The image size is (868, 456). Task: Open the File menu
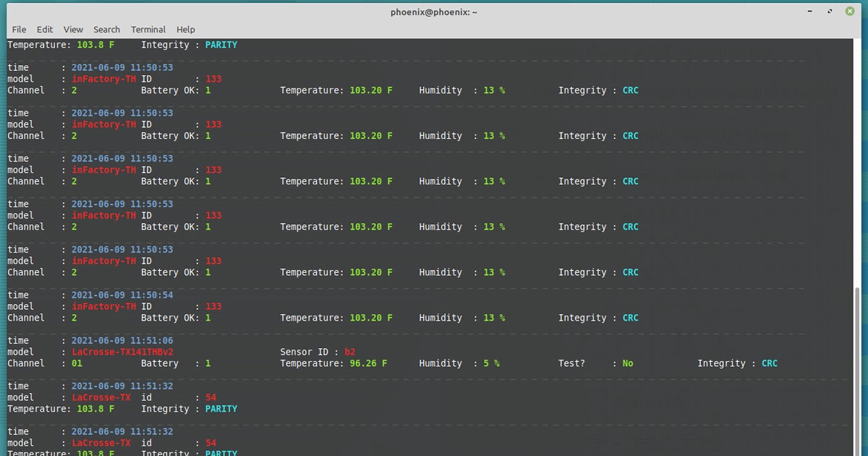point(19,30)
